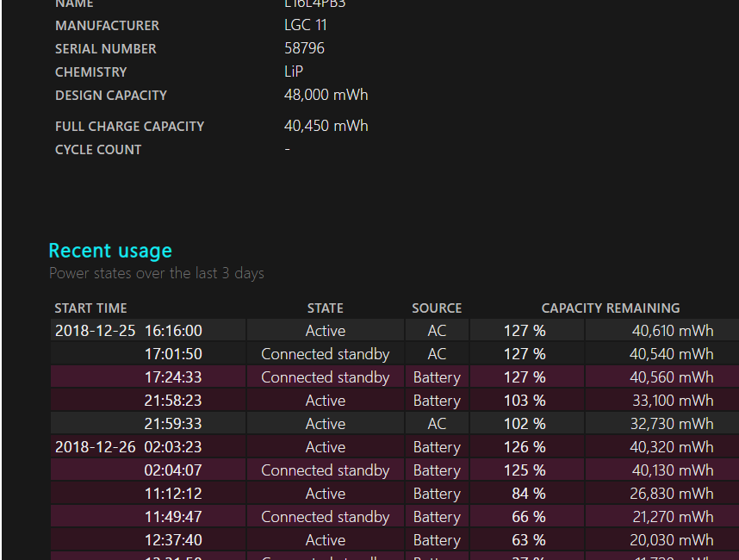Select the 21,270 mWh capacity cell

click(x=671, y=517)
